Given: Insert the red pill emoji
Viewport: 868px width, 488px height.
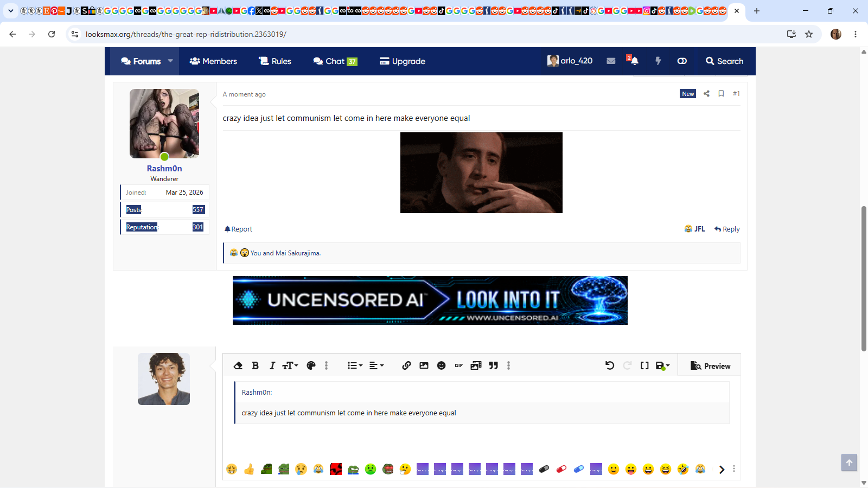Looking at the screenshot, I should point(561,469).
